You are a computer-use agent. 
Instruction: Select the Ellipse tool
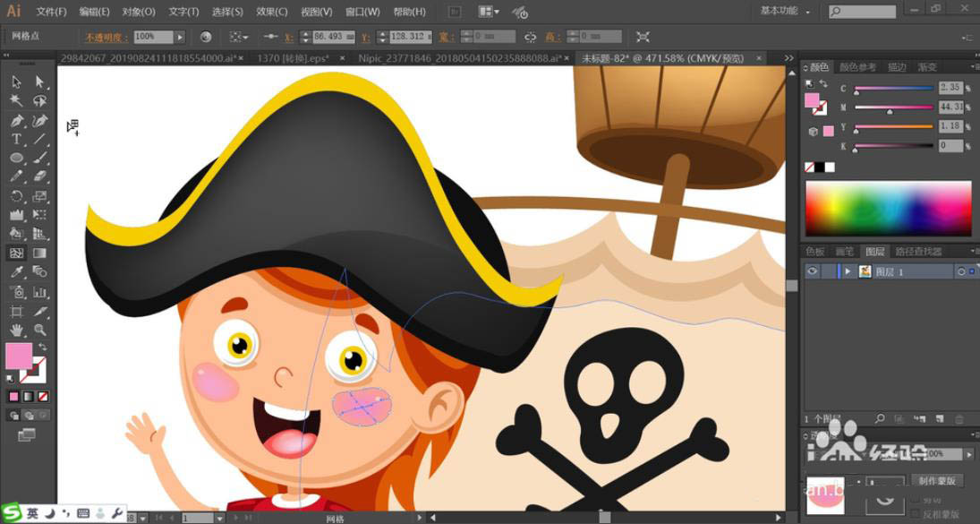point(16,159)
